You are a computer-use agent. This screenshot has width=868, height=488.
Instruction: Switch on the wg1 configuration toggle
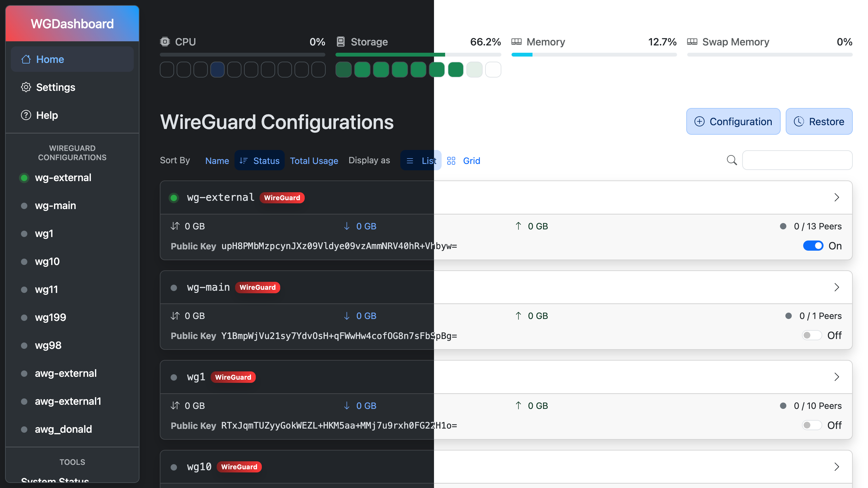click(x=811, y=425)
